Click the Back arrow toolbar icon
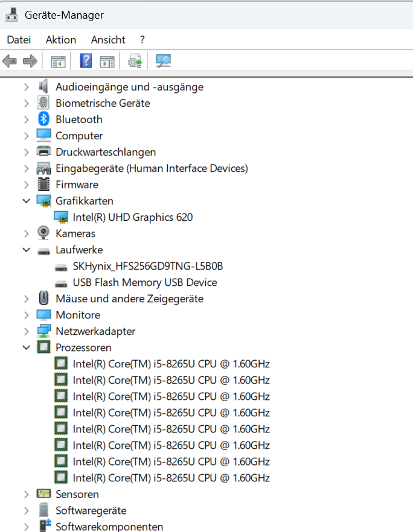 (x=9, y=62)
